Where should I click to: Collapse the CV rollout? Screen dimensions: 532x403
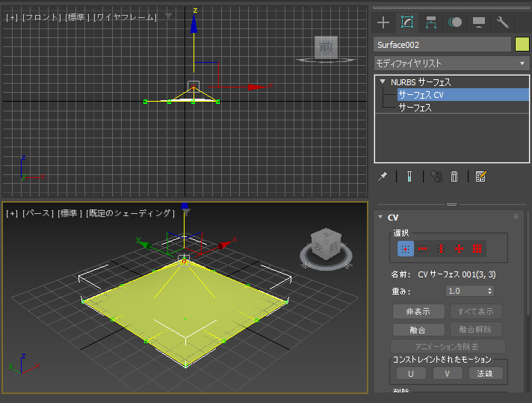(380, 217)
